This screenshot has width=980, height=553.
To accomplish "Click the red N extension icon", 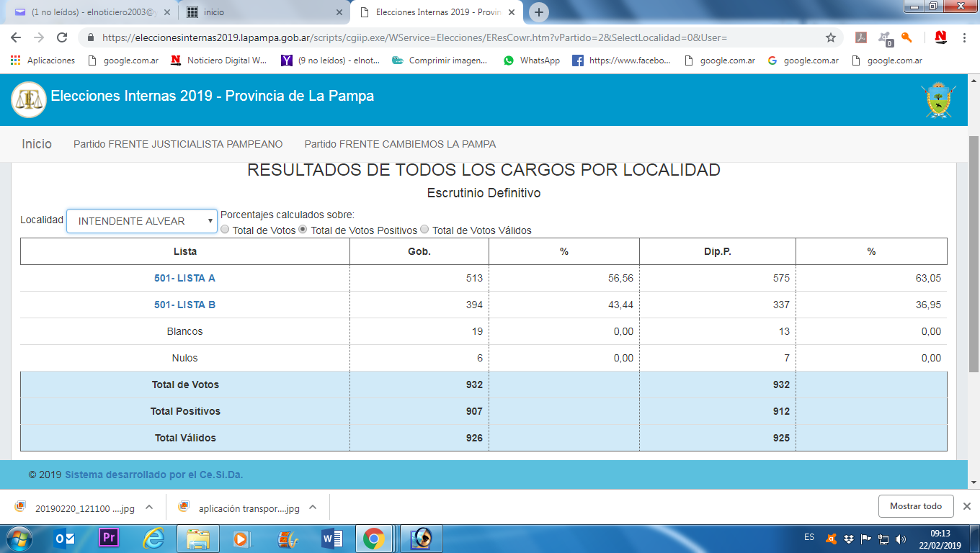I will (x=940, y=37).
